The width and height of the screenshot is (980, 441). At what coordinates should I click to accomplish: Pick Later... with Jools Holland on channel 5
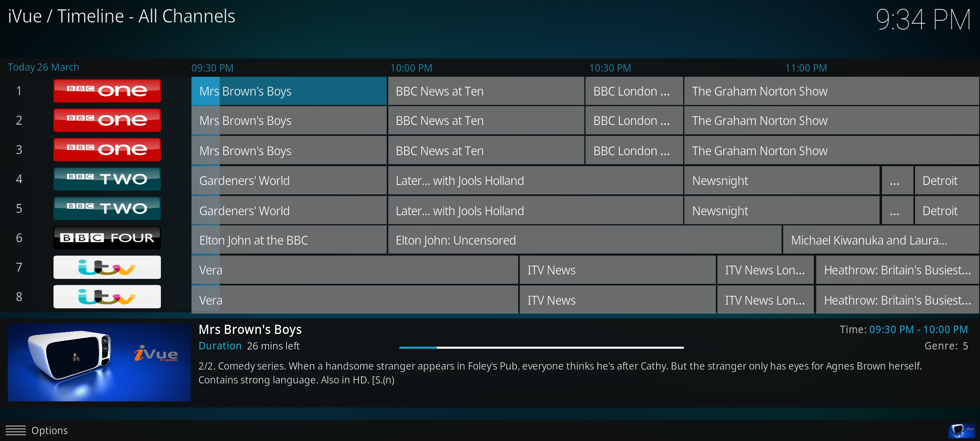coord(535,211)
